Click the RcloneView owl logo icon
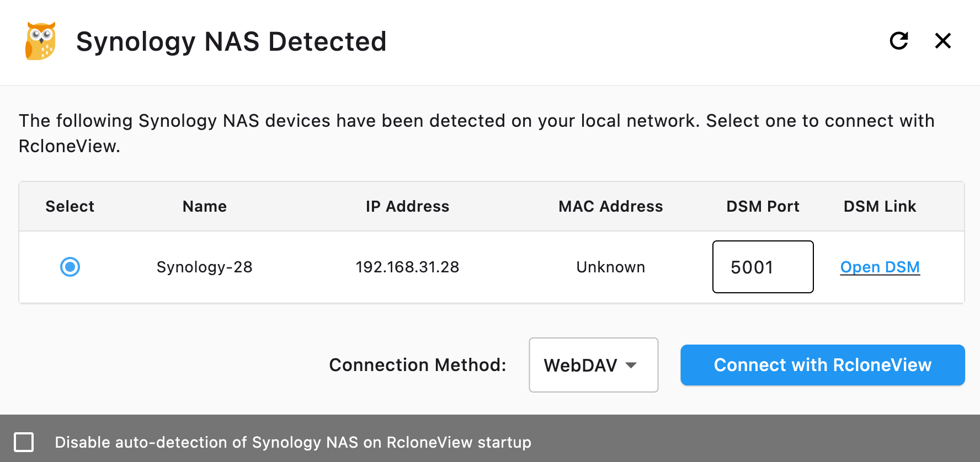Screen dimensions: 980x462 40,40
